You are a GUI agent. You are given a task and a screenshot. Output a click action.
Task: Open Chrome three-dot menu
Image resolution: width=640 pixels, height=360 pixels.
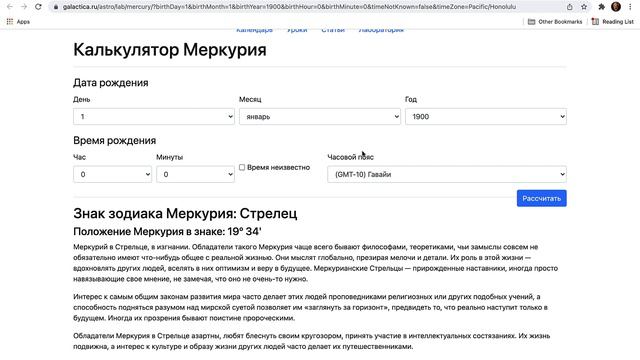(x=630, y=7)
